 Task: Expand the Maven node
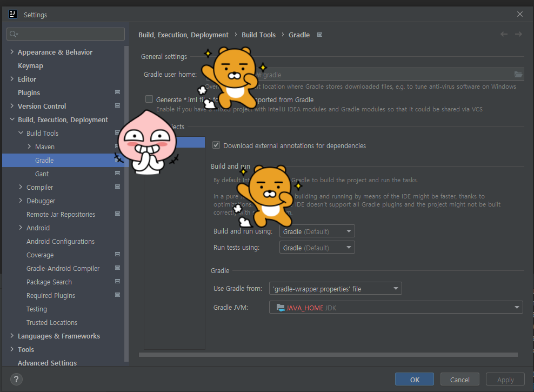(29, 147)
